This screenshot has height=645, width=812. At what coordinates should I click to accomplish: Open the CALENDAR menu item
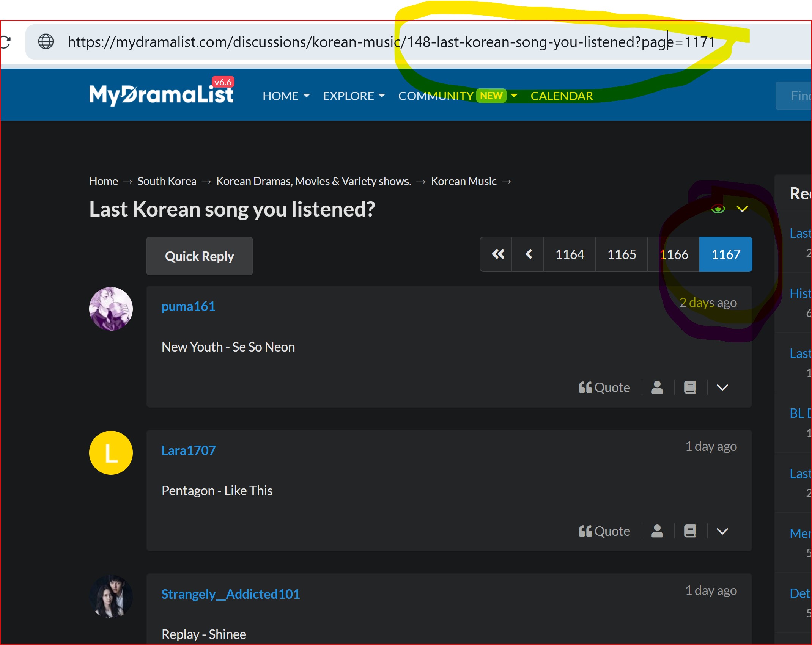coord(562,96)
